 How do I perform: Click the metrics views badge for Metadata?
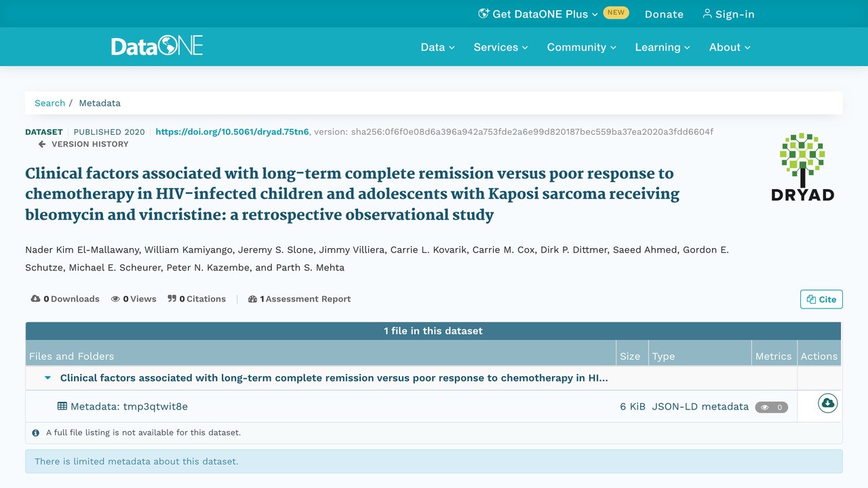click(x=772, y=407)
